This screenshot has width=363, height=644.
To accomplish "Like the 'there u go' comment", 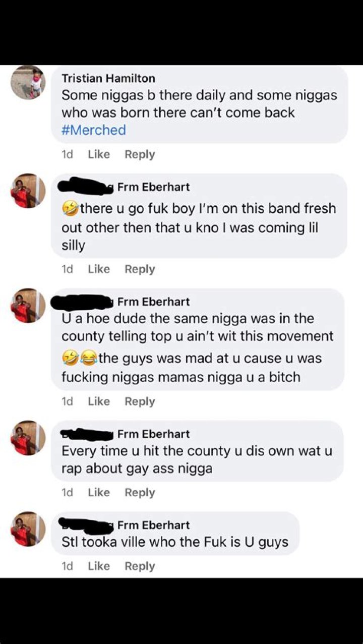I will click(99, 269).
